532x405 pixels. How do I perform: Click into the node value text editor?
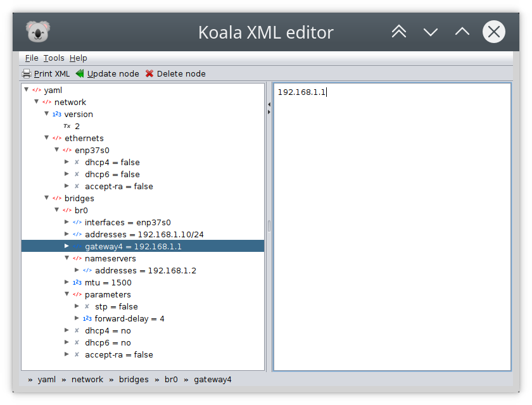[x=392, y=227]
